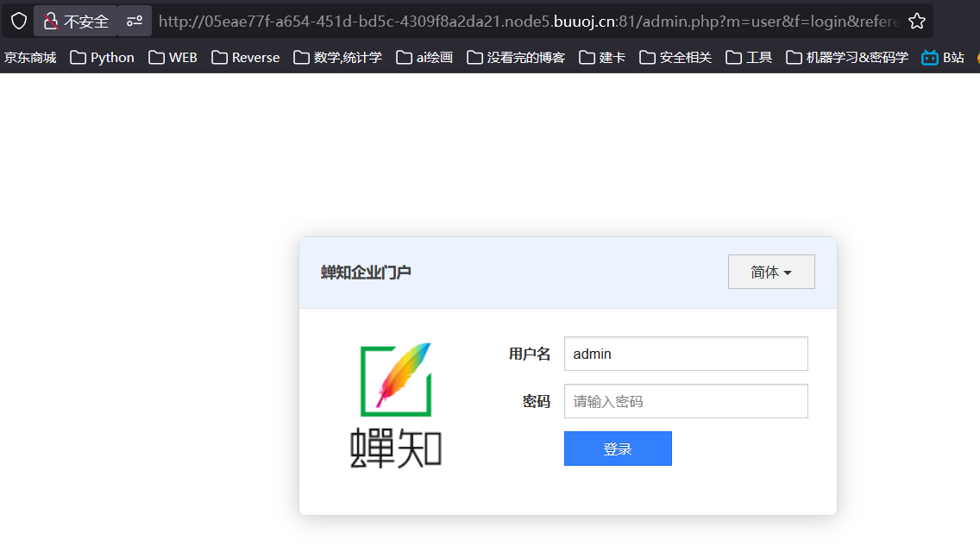The width and height of the screenshot is (980, 552).
Task: Click the browser address bar URL
Action: point(529,22)
